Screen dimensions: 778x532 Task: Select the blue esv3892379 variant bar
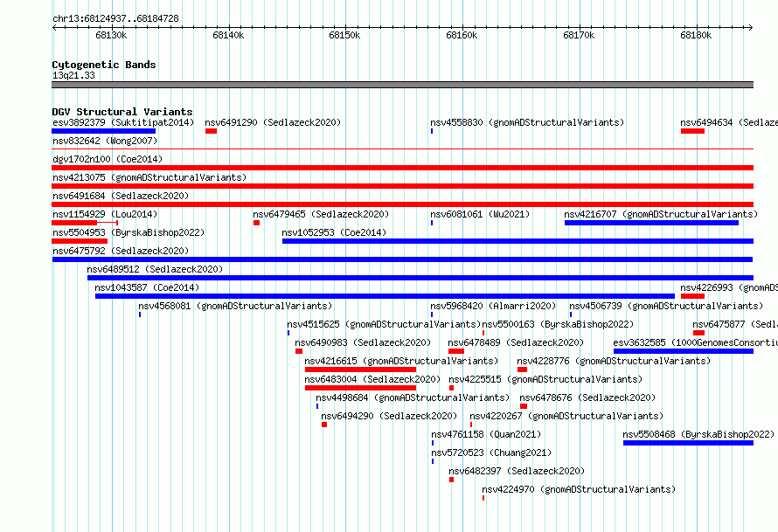click(104, 131)
